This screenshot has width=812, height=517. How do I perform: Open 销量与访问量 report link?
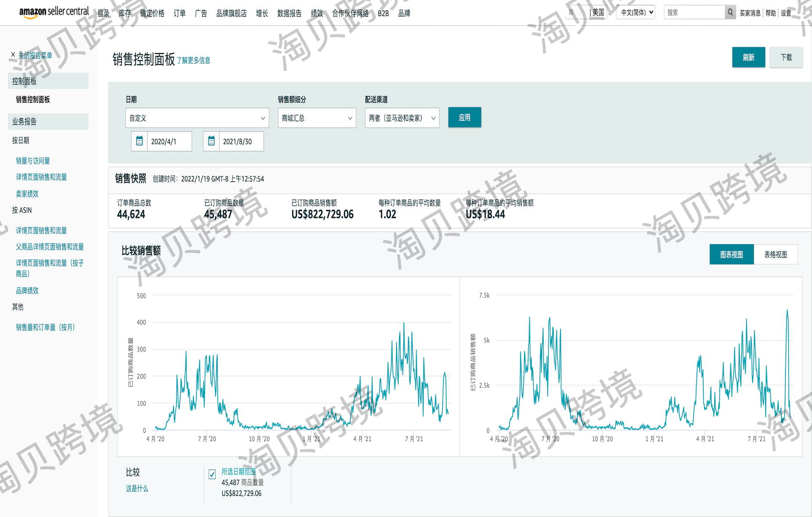(33, 161)
